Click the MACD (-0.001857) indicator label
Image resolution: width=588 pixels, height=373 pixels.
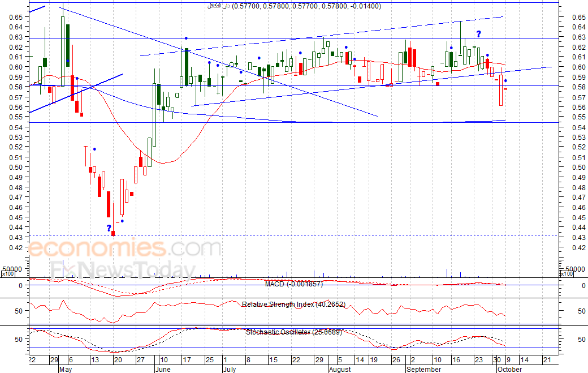(x=293, y=284)
